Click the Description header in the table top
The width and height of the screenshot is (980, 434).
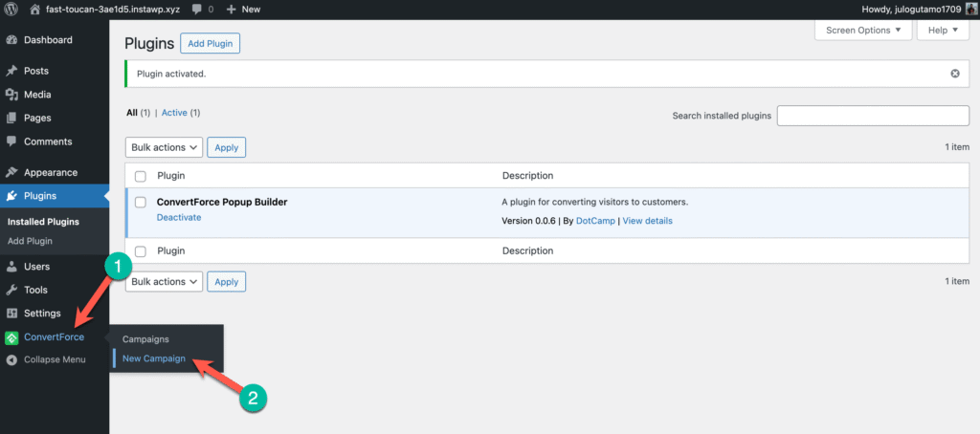(527, 176)
